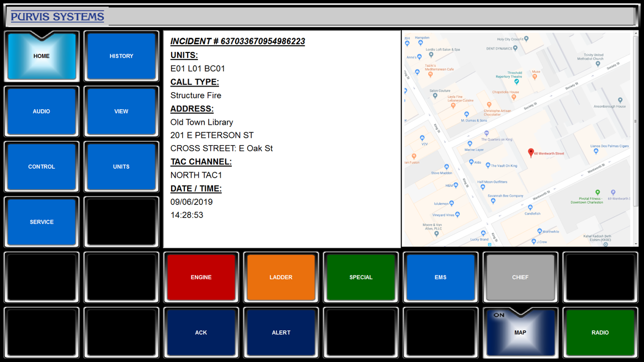Toggle the RADIO button
Image resolution: width=644 pixels, height=362 pixels.
[x=600, y=332]
